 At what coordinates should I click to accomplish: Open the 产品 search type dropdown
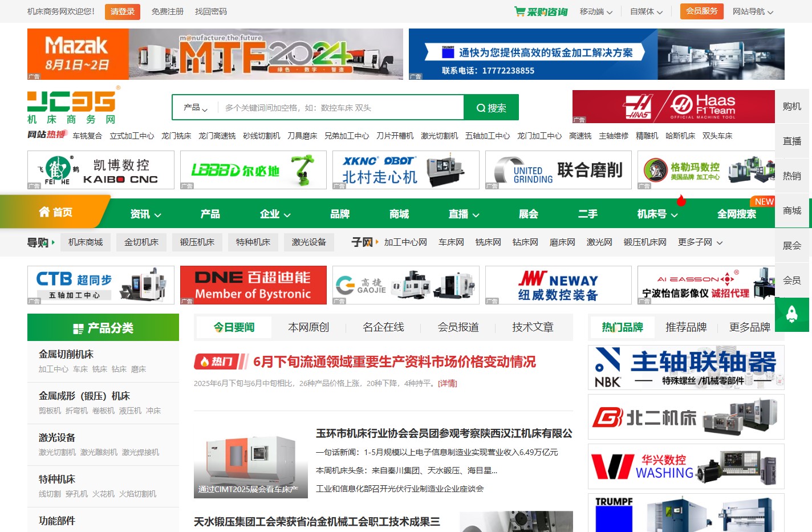coord(196,107)
